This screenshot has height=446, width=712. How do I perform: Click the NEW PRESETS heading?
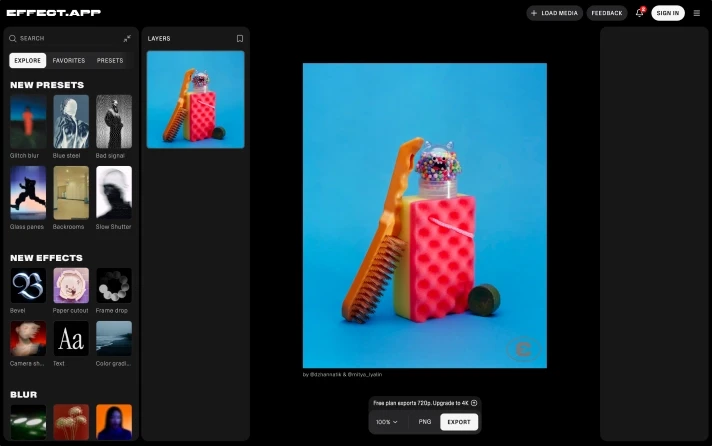(47, 85)
